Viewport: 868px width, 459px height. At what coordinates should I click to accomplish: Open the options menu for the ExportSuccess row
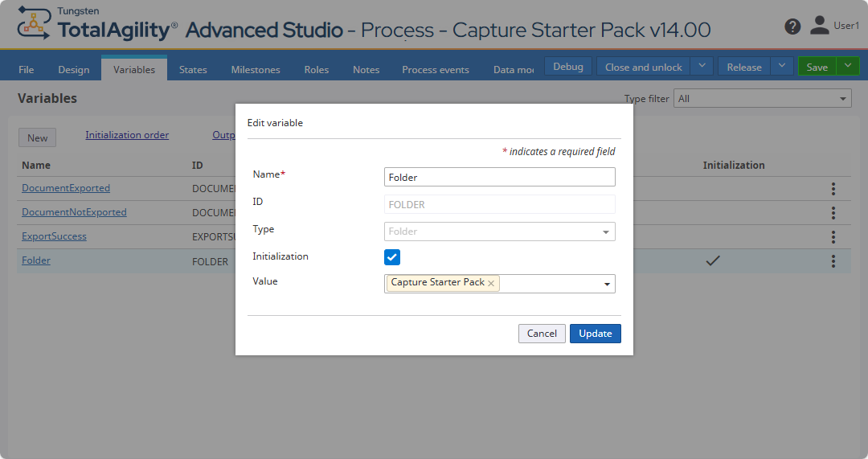(x=833, y=237)
